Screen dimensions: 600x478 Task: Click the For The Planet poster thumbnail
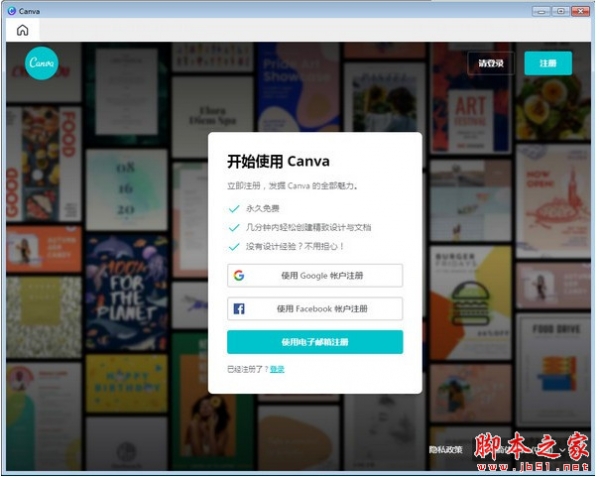(x=127, y=293)
